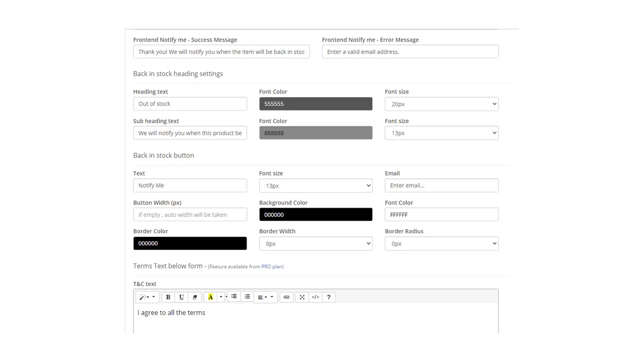Image resolution: width=644 pixels, height=362 pixels.
Task: Insert an ordered numbered list
Action: tap(247, 297)
